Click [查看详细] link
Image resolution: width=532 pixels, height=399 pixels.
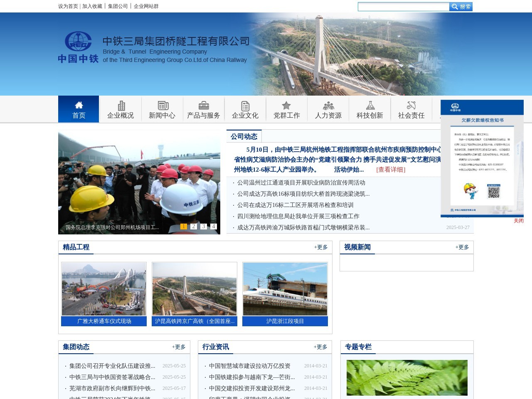[x=391, y=170]
